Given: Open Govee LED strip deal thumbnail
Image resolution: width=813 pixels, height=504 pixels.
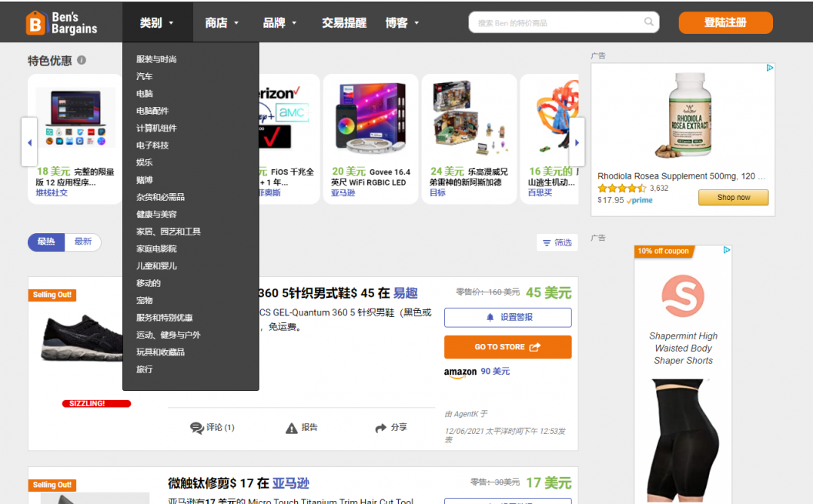Looking at the screenshot, I should click(x=370, y=119).
